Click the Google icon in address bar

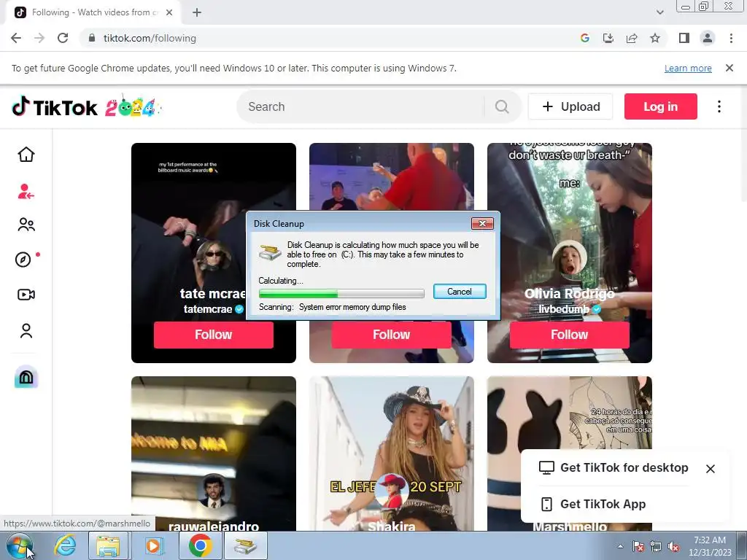pyautogui.click(x=584, y=38)
